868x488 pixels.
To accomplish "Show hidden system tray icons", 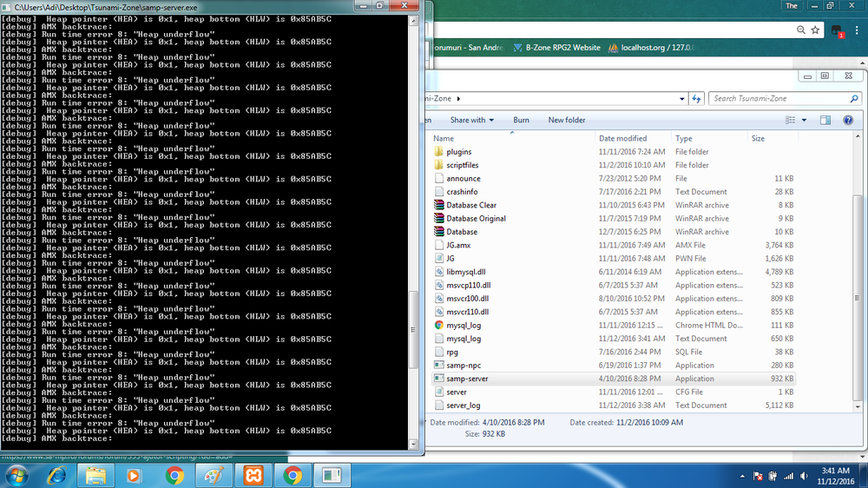I will click(x=742, y=476).
